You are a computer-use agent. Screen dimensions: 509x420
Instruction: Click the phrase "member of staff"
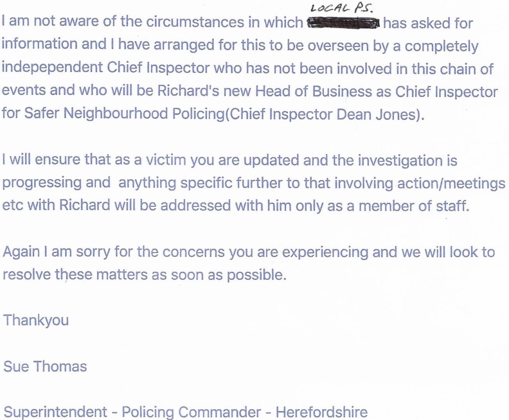(418, 206)
